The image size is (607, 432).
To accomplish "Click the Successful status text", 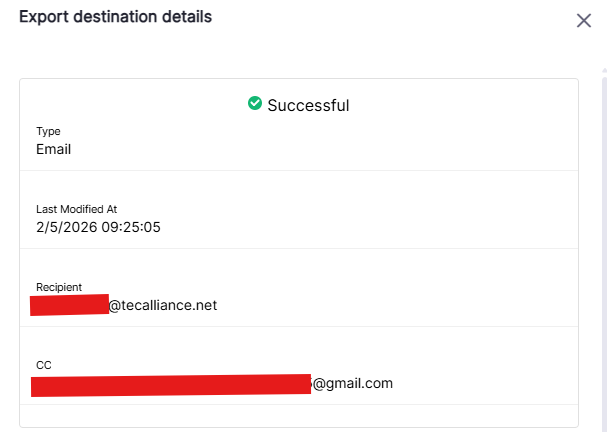I will pos(308,105).
